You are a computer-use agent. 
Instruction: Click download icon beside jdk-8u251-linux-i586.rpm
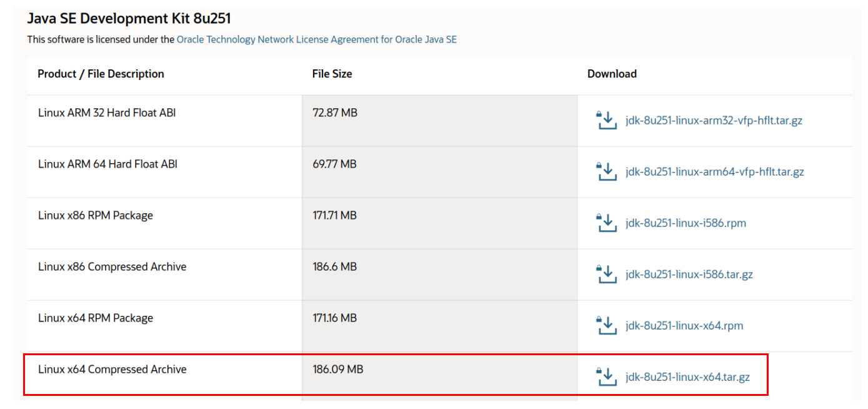tap(606, 223)
